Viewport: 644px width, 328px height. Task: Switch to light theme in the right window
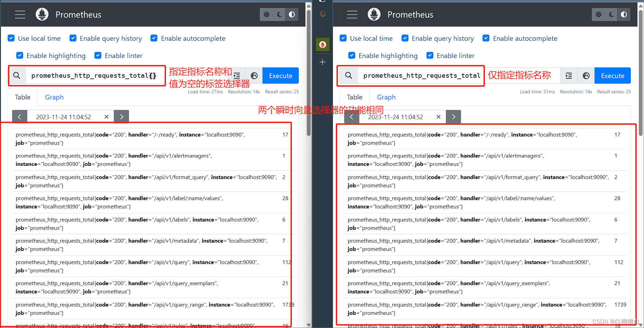[599, 15]
